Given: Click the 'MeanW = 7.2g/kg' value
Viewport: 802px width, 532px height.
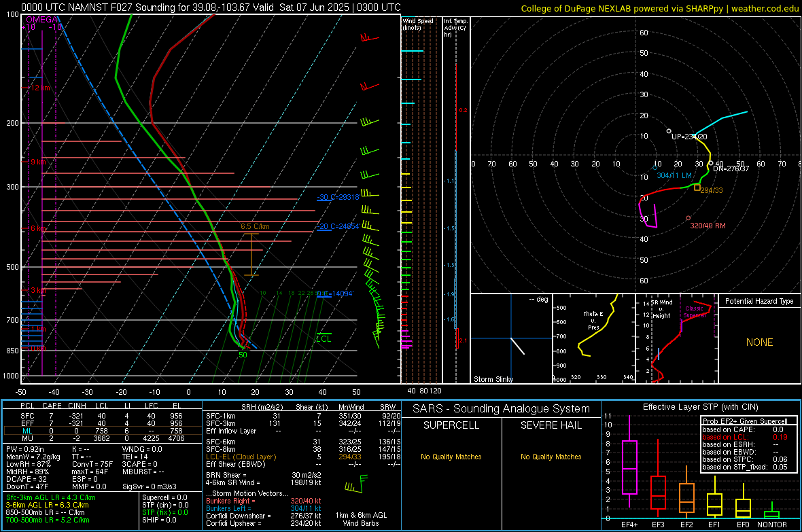Looking at the screenshot, I should (x=33, y=457).
